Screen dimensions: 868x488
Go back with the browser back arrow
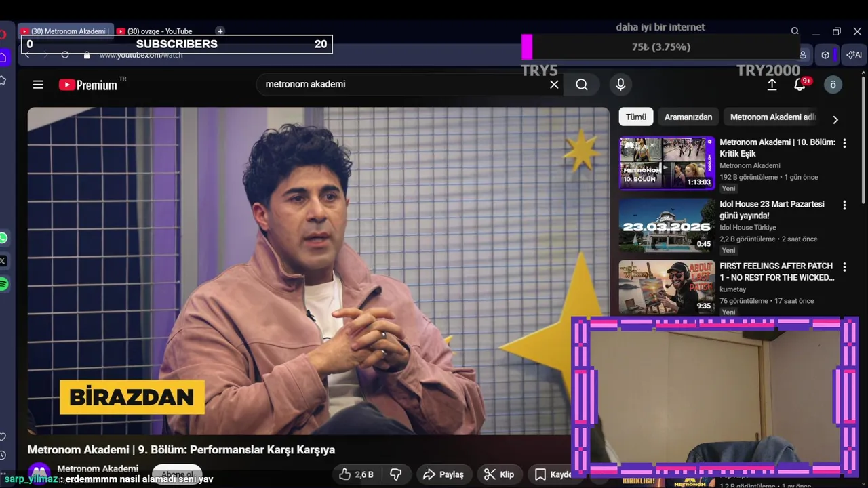(x=28, y=55)
